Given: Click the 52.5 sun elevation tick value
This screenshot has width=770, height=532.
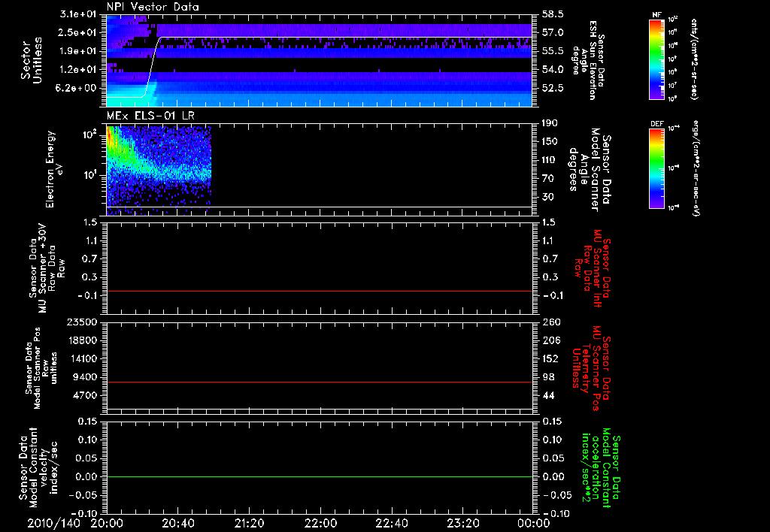Looking at the screenshot, I should pyautogui.click(x=553, y=89).
